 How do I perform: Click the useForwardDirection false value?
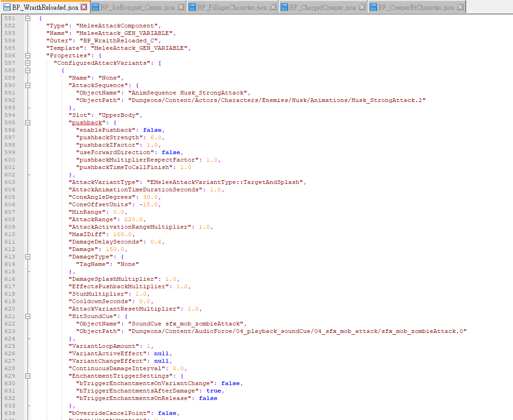(x=171, y=153)
